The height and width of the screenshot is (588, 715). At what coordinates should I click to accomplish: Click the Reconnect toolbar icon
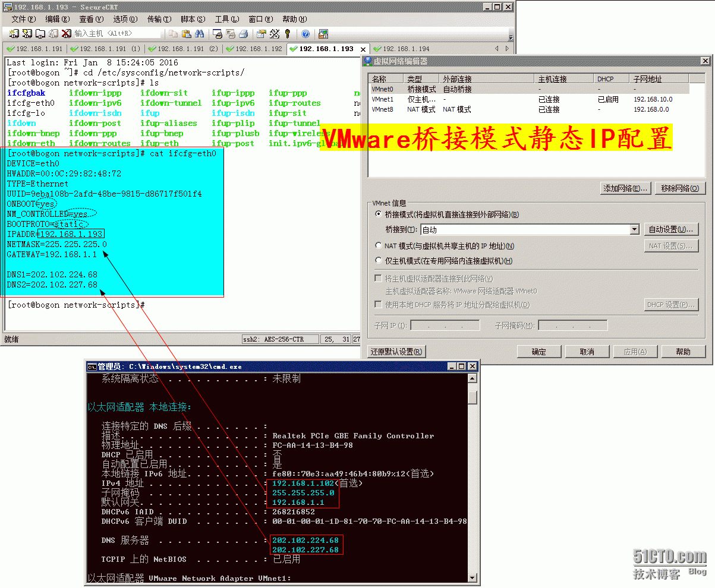(x=53, y=34)
